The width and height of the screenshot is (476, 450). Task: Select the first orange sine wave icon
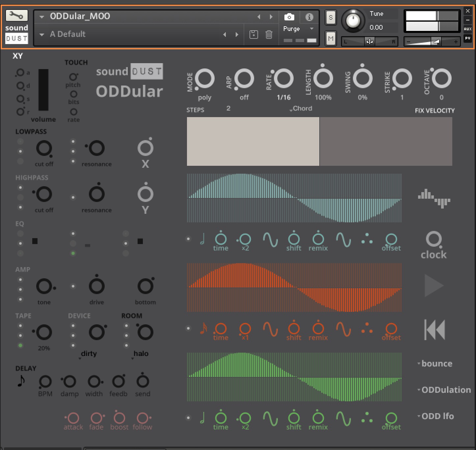(270, 329)
